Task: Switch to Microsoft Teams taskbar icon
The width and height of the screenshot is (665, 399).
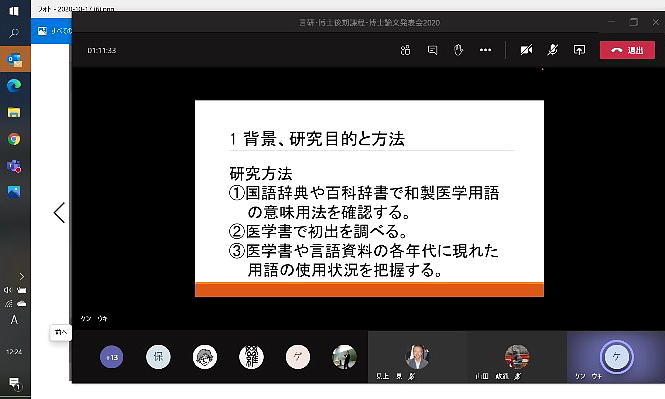Action: (x=14, y=166)
